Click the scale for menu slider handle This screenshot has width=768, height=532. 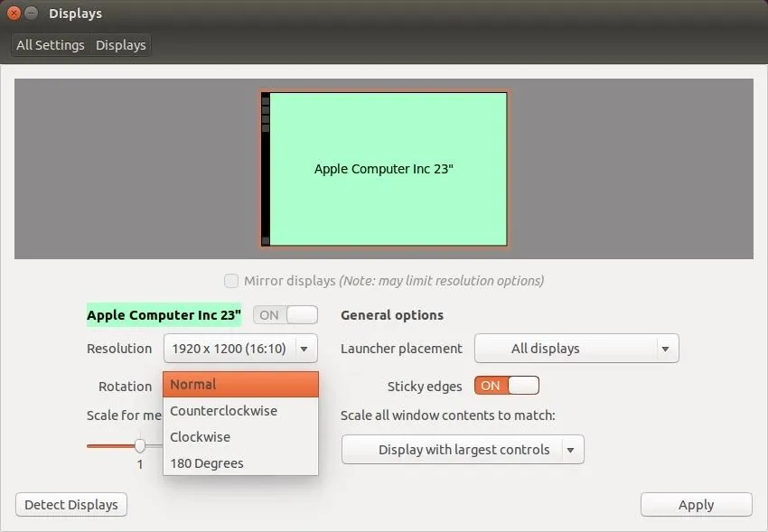(140, 445)
